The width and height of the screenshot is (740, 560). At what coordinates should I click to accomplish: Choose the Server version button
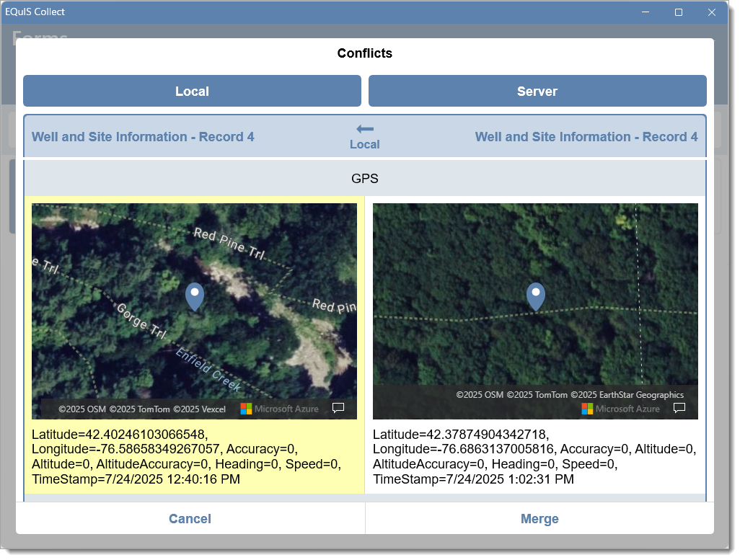537,91
